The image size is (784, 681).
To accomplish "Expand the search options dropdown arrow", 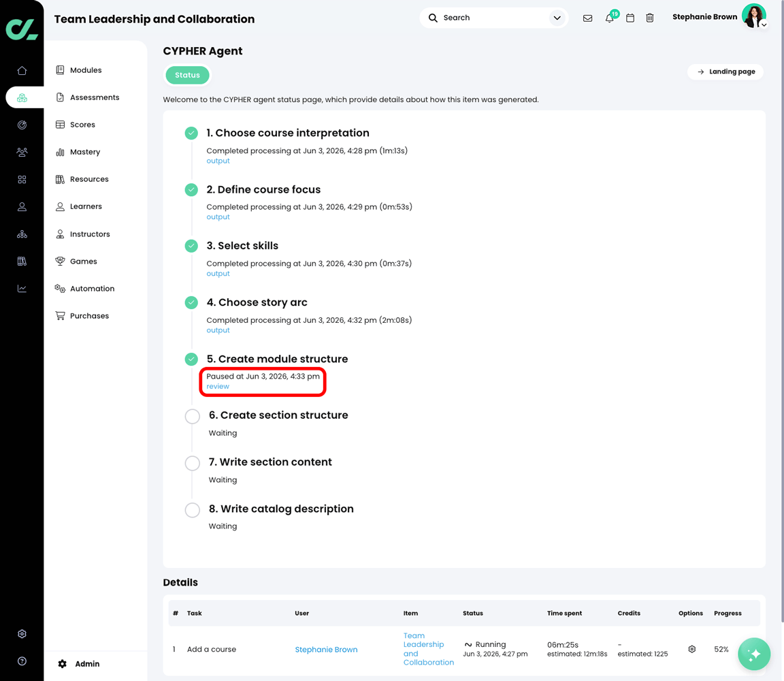I will tap(557, 18).
